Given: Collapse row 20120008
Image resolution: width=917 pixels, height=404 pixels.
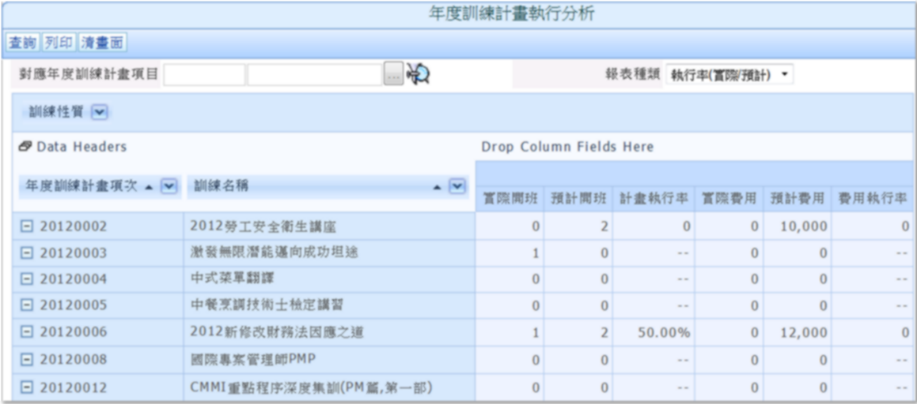Looking at the screenshot, I should pyautogui.click(x=27, y=359).
